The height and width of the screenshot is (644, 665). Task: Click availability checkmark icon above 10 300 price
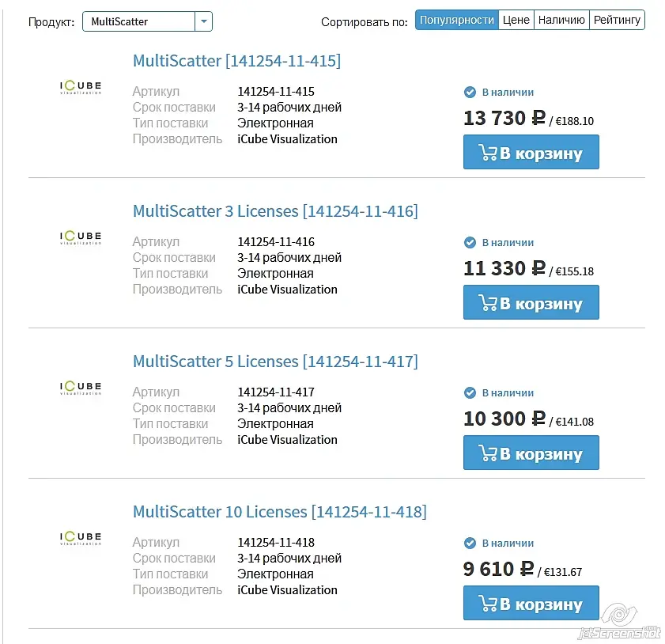[x=470, y=393]
